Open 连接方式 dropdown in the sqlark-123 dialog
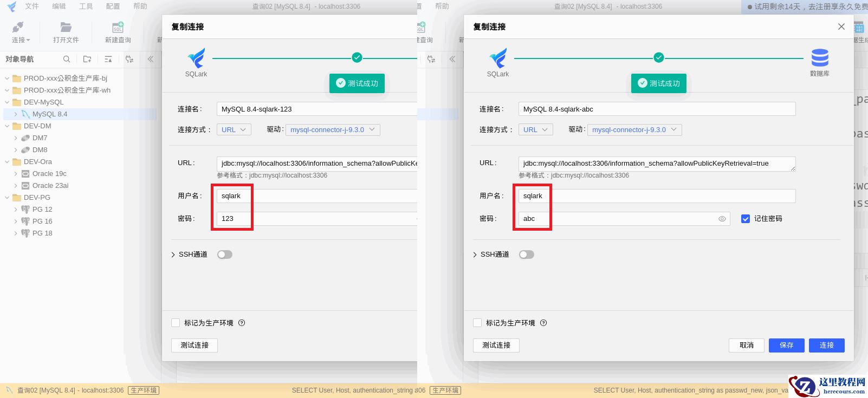868x398 pixels. [234, 130]
